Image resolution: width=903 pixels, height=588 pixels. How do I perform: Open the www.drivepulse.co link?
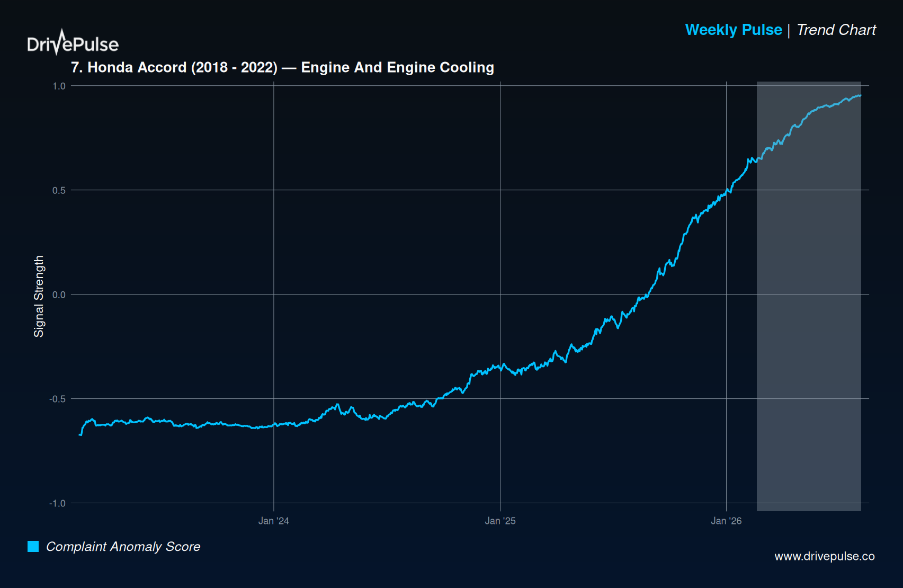pos(825,556)
